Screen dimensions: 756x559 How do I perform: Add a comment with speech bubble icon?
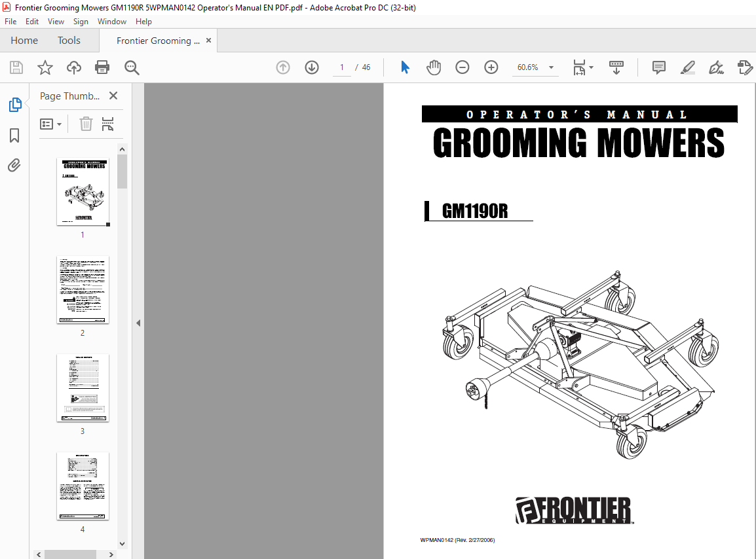pos(658,67)
